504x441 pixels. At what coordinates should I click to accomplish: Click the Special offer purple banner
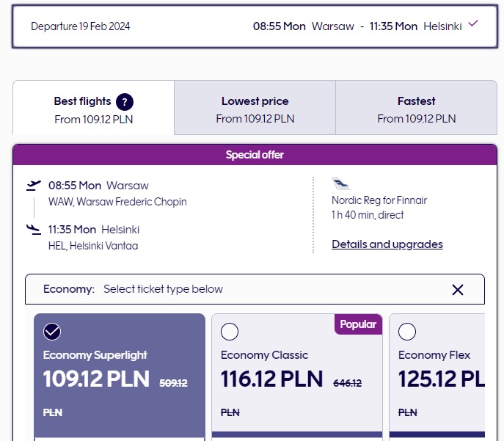[255, 155]
